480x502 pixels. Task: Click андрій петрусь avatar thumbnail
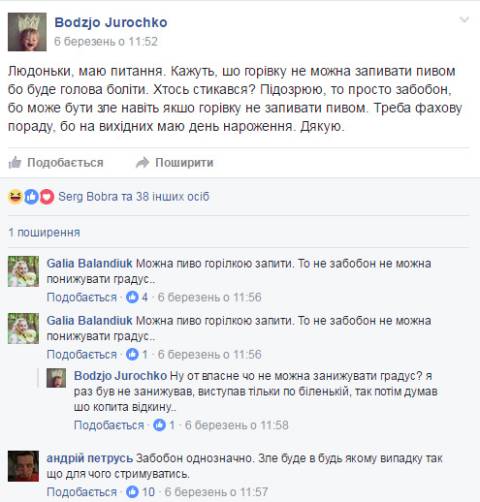click(23, 466)
